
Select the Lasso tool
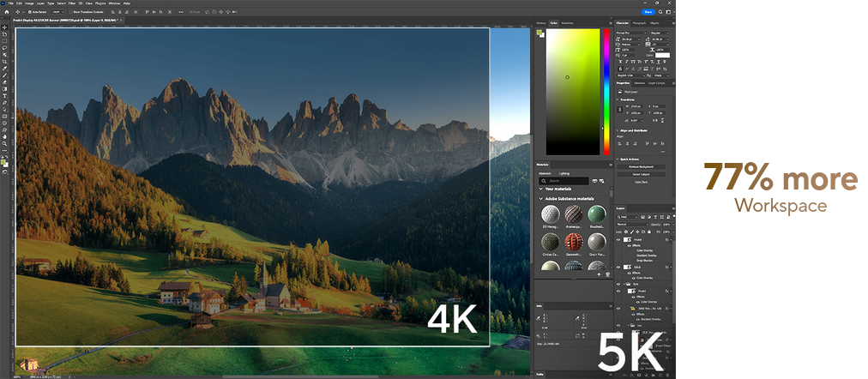tap(4, 48)
